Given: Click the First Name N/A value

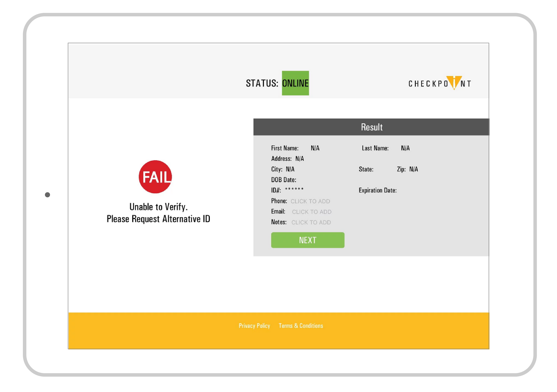Looking at the screenshot, I should coord(315,148).
